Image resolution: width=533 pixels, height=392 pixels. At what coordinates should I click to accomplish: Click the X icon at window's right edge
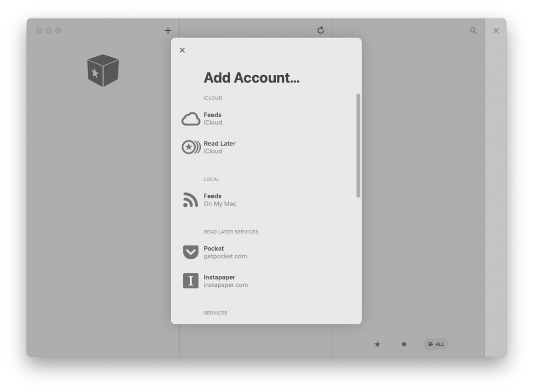[x=496, y=31]
